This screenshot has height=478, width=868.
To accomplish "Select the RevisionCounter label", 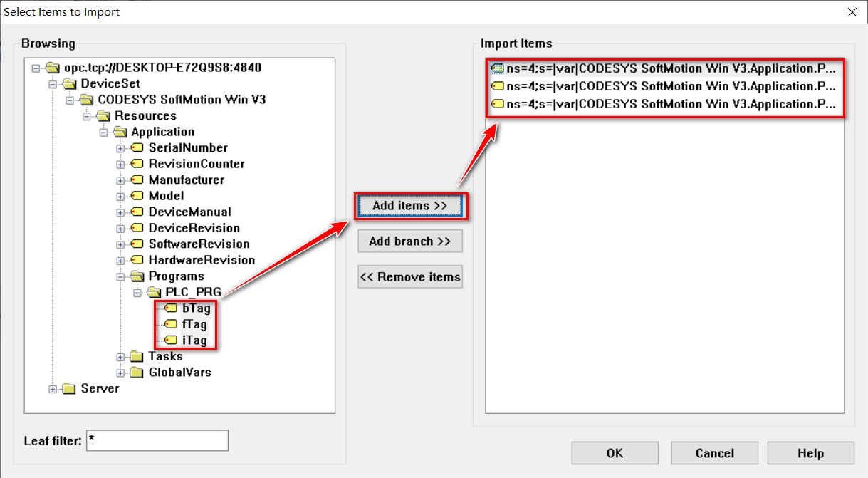I will pyautogui.click(x=197, y=164).
